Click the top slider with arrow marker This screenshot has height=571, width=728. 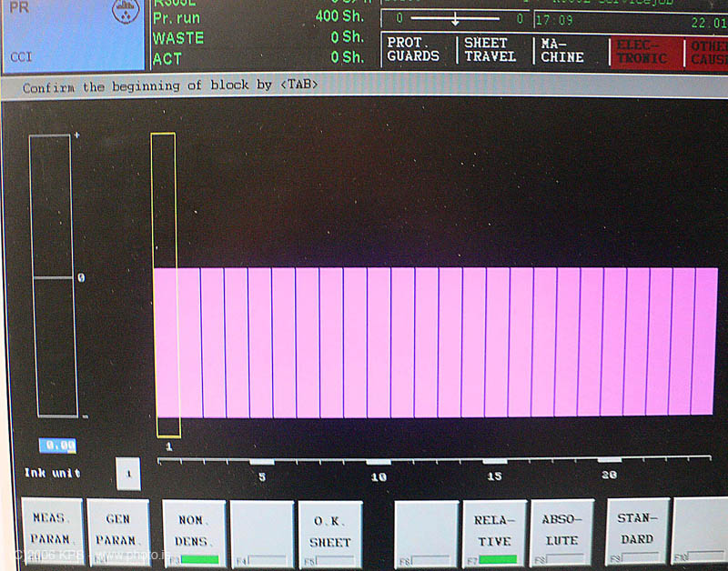(455, 18)
